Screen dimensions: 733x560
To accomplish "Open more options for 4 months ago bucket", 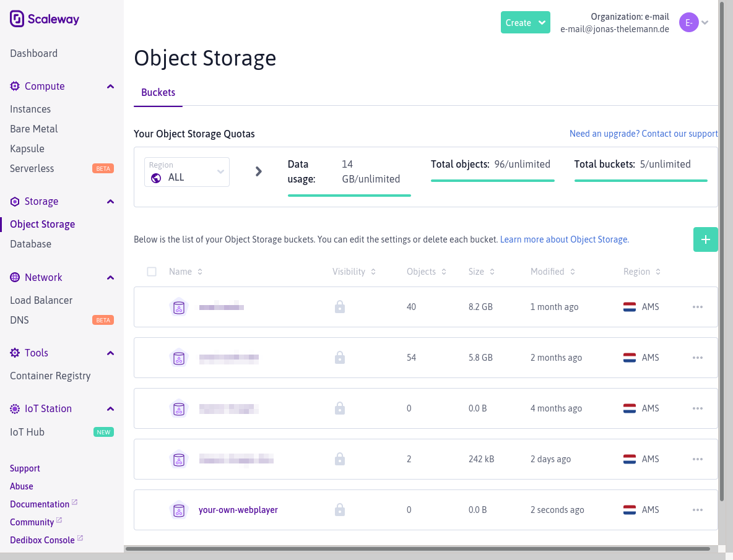I will click(698, 408).
